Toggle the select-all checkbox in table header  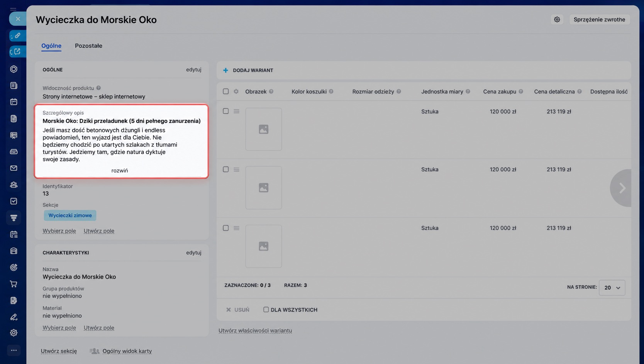click(226, 91)
